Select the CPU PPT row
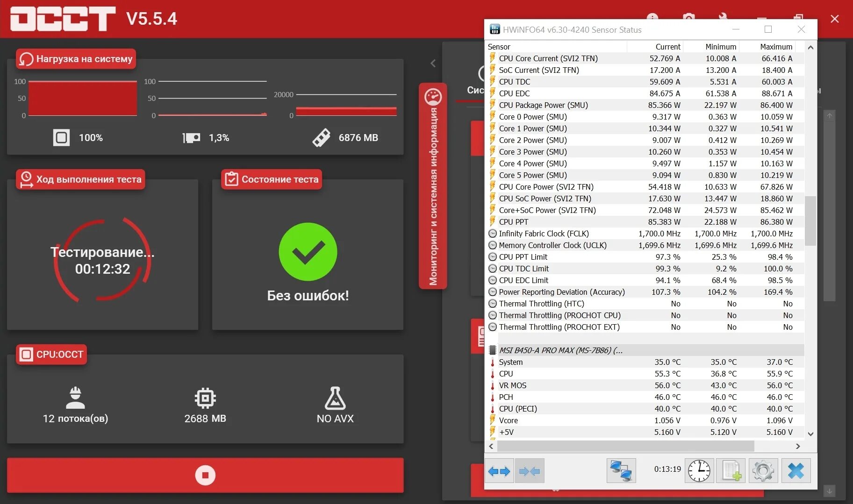The height and width of the screenshot is (504, 853). point(645,222)
